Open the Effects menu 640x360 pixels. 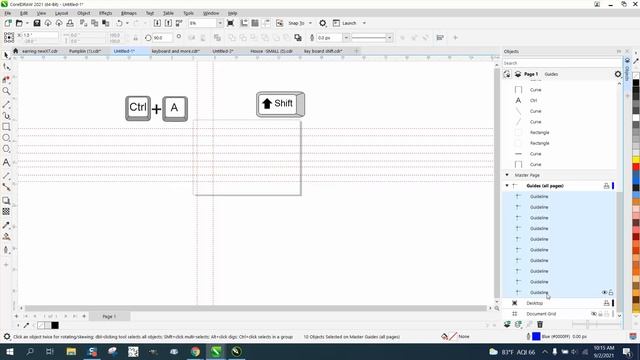(x=106, y=13)
